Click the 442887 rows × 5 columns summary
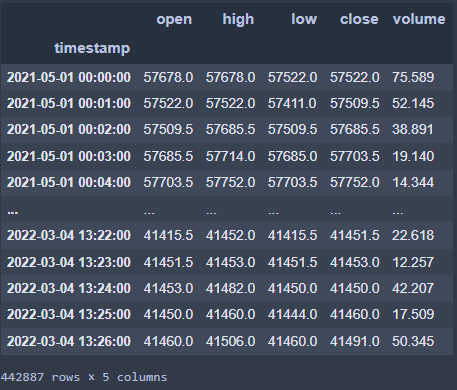 point(84,377)
